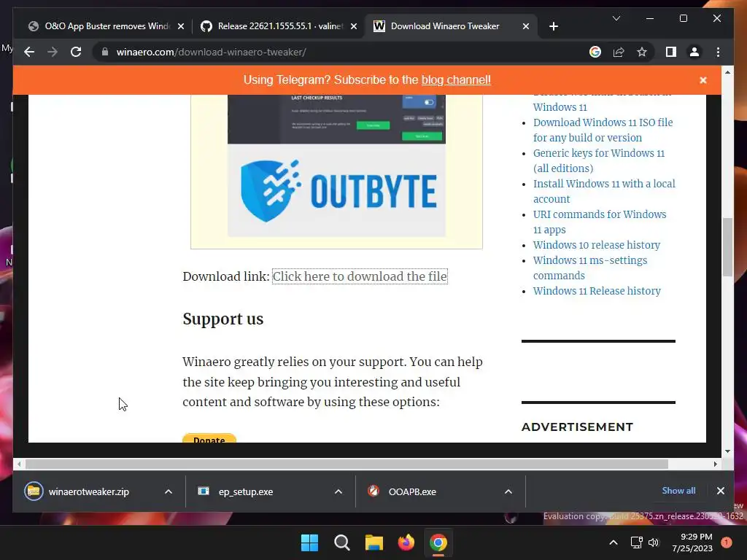Open Chrome three-dot menu
Image resolution: width=747 pixels, height=560 pixels.
coord(718,52)
